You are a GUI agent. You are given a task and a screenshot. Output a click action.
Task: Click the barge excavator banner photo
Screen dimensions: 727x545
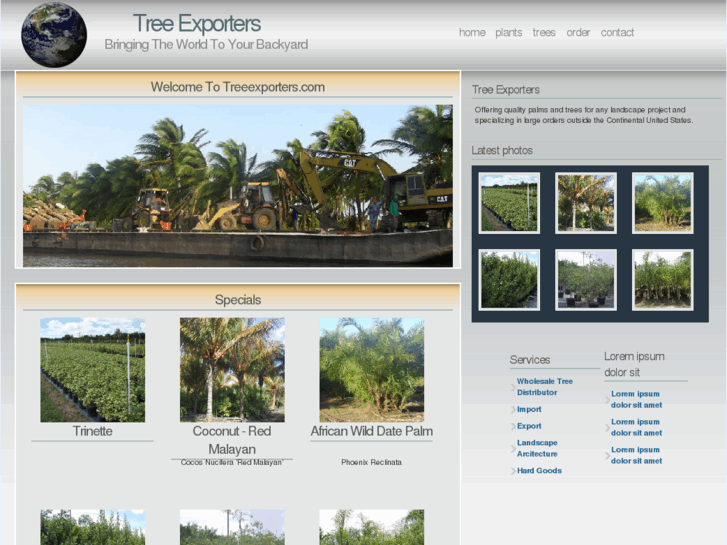point(238,186)
